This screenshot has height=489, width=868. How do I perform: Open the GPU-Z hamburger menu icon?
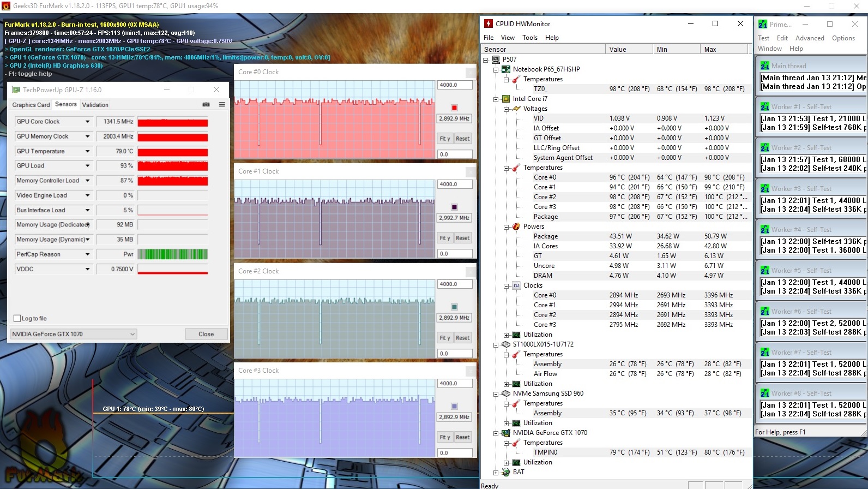(222, 104)
